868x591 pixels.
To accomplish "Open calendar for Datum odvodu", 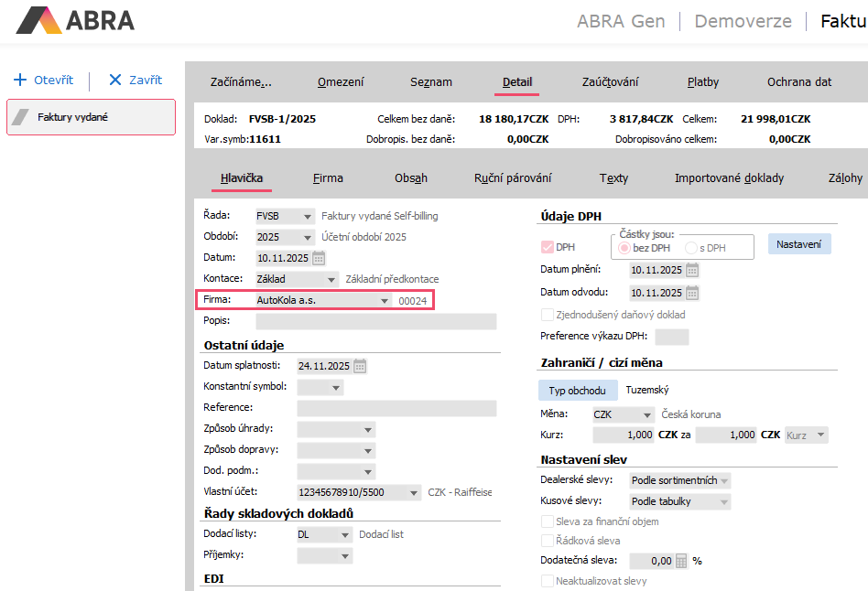I will pos(692,293).
